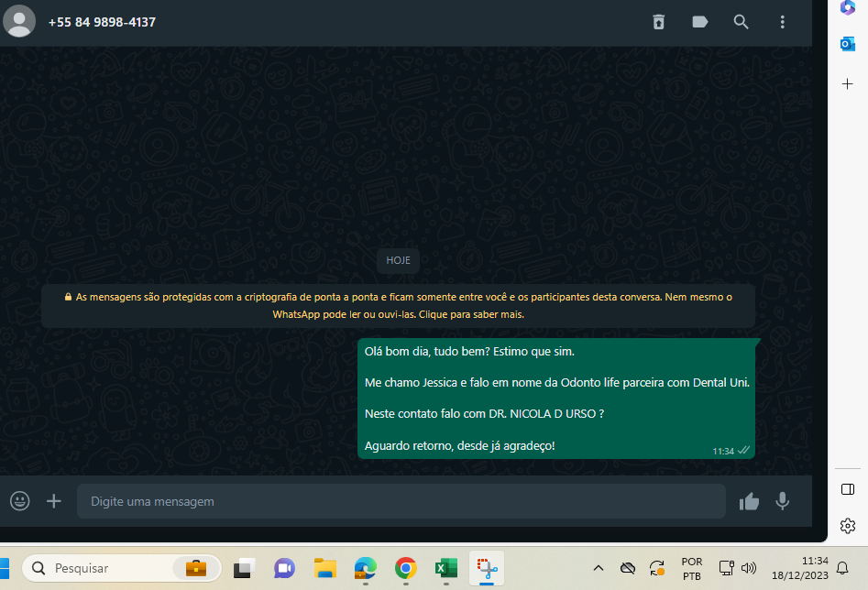Viewport: 868px width, 590px height.
Task: Add a new app to Edge sidebar
Action: 848,84
